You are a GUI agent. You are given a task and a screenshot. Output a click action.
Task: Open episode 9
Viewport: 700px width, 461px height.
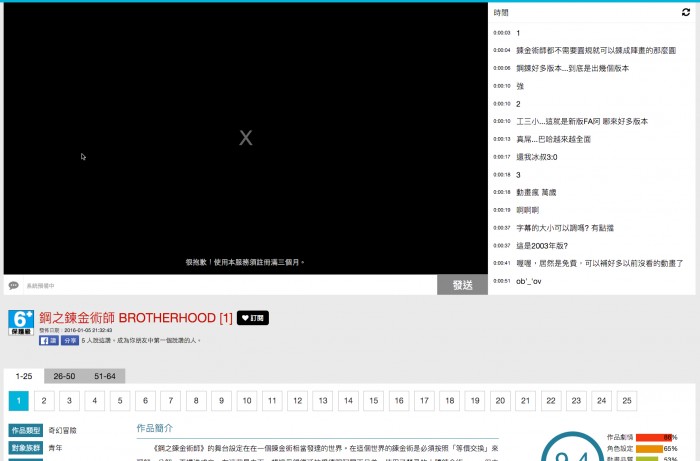221,401
